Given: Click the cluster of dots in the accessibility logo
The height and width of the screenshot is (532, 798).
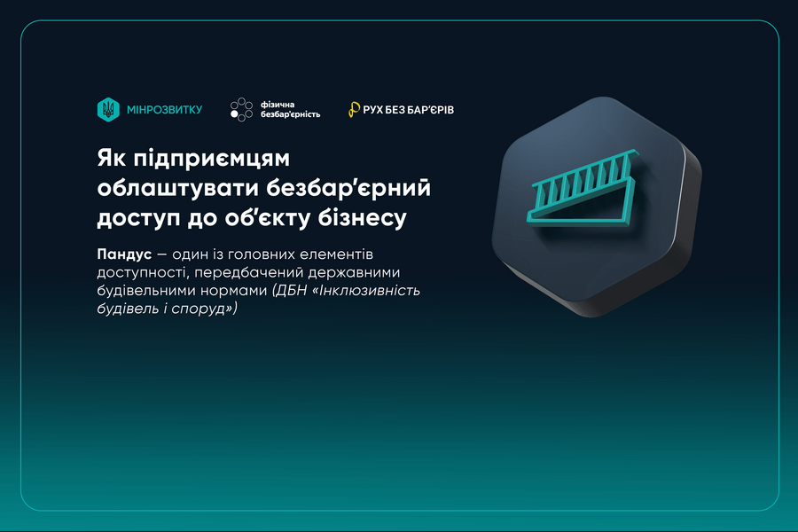Looking at the screenshot, I should tap(239, 109).
